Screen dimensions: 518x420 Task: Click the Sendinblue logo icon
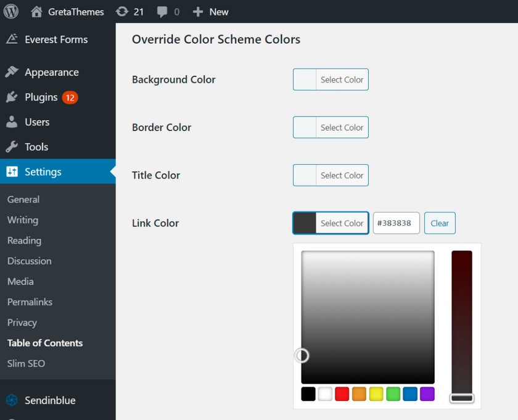(x=12, y=400)
